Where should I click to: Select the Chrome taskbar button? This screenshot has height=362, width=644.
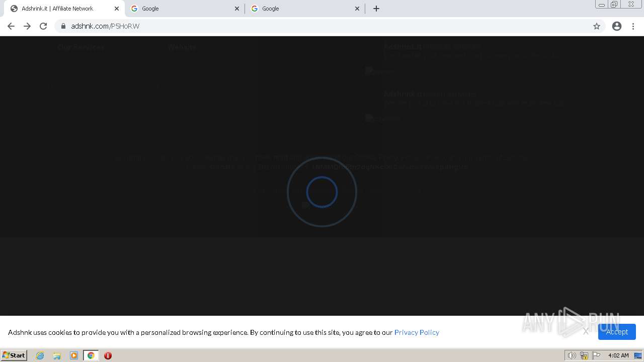91,355
